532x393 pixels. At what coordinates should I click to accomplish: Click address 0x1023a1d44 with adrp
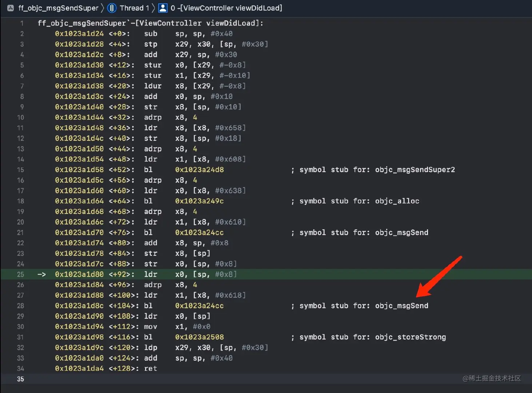click(x=79, y=118)
